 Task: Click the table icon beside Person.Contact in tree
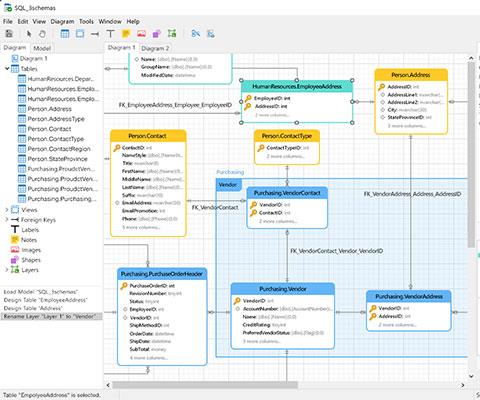coord(22,129)
